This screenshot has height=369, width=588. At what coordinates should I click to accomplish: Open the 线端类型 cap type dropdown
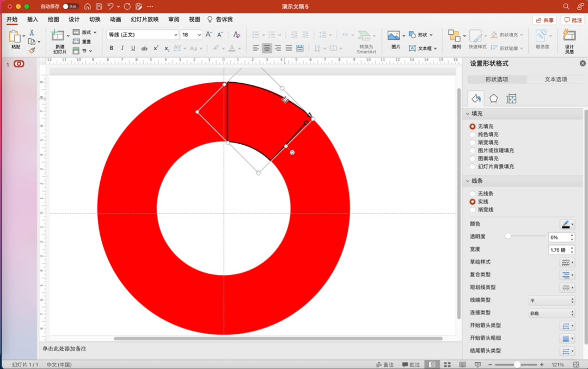pyautogui.click(x=552, y=300)
